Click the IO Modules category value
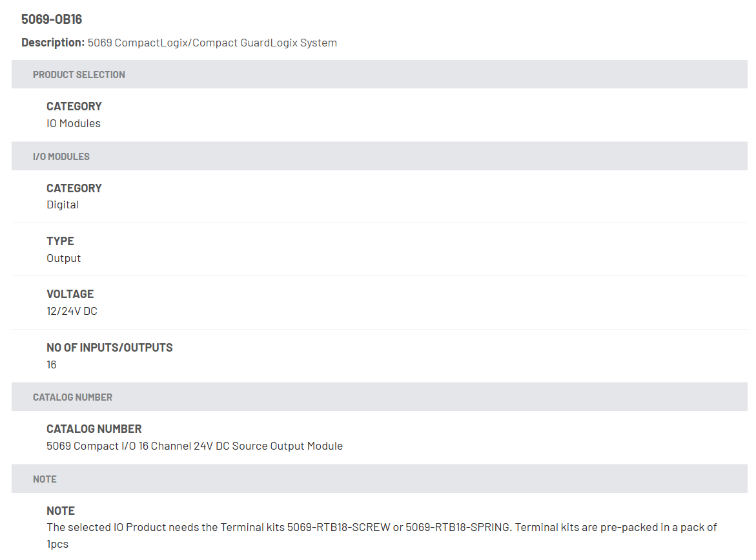 click(x=74, y=123)
